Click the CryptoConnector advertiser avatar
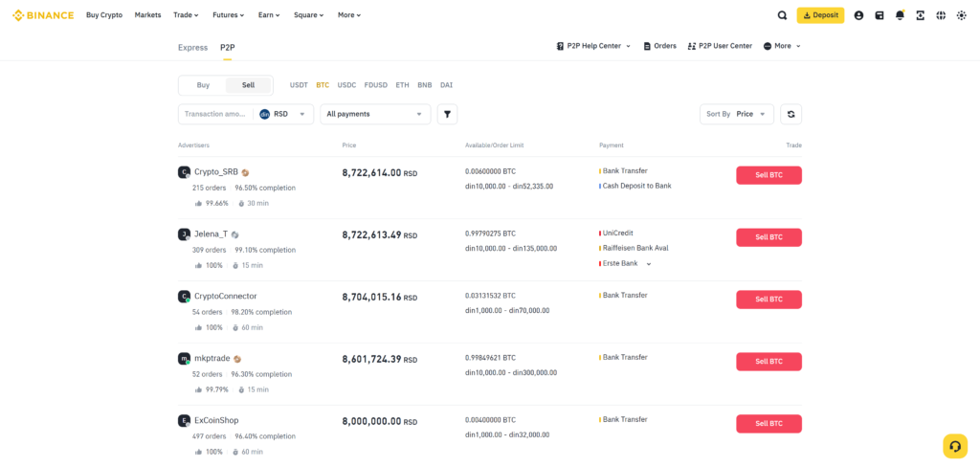The image size is (980, 467). pyautogui.click(x=184, y=297)
